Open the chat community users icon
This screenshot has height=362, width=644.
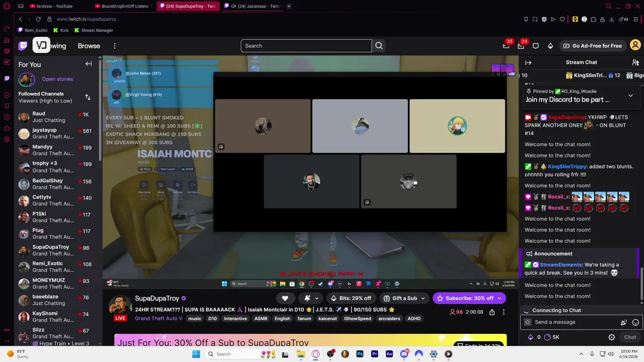pos(635,62)
